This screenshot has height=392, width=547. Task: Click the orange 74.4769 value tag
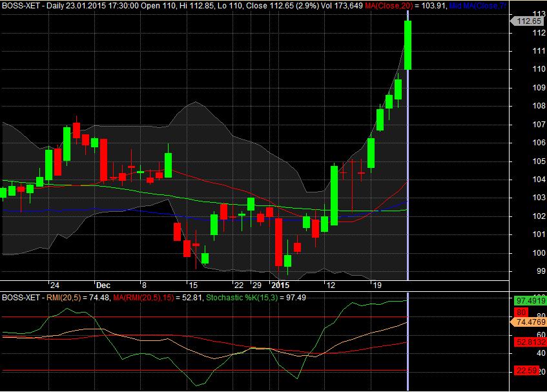pos(528,322)
